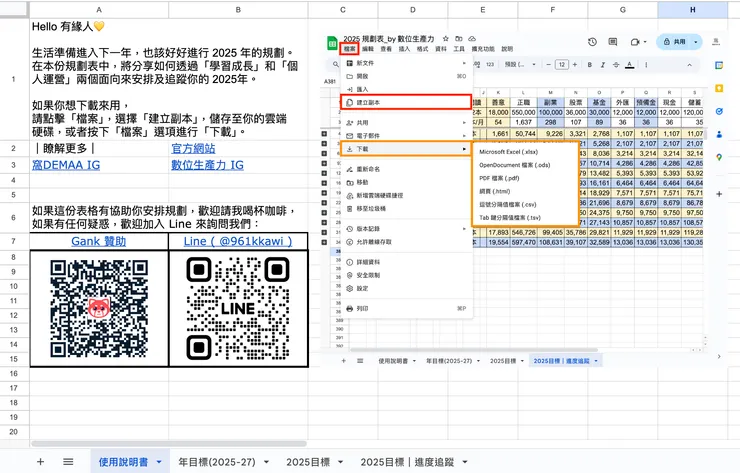Click the version history clock icon in the embedded screenshot
740x473 pixels.
592,42
